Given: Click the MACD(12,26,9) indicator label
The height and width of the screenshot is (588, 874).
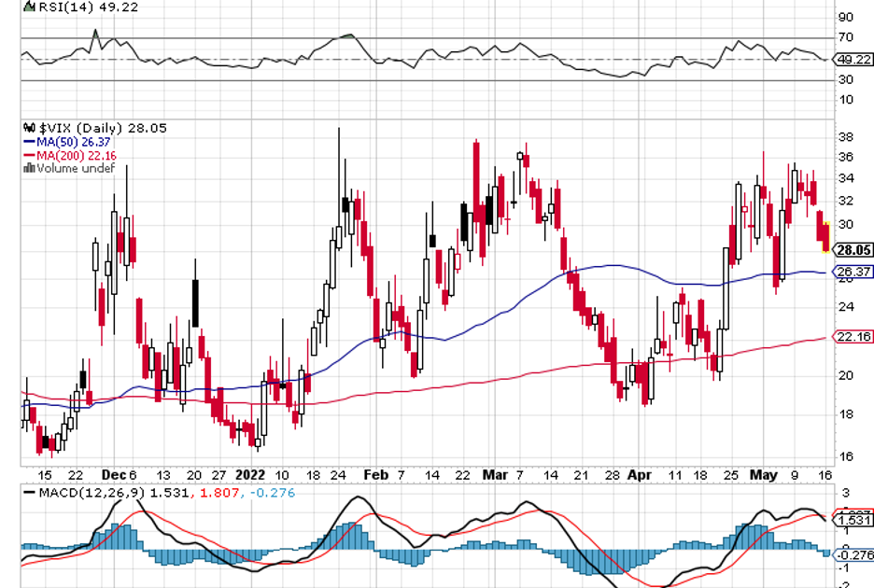Looking at the screenshot, I should pos(88,492).
